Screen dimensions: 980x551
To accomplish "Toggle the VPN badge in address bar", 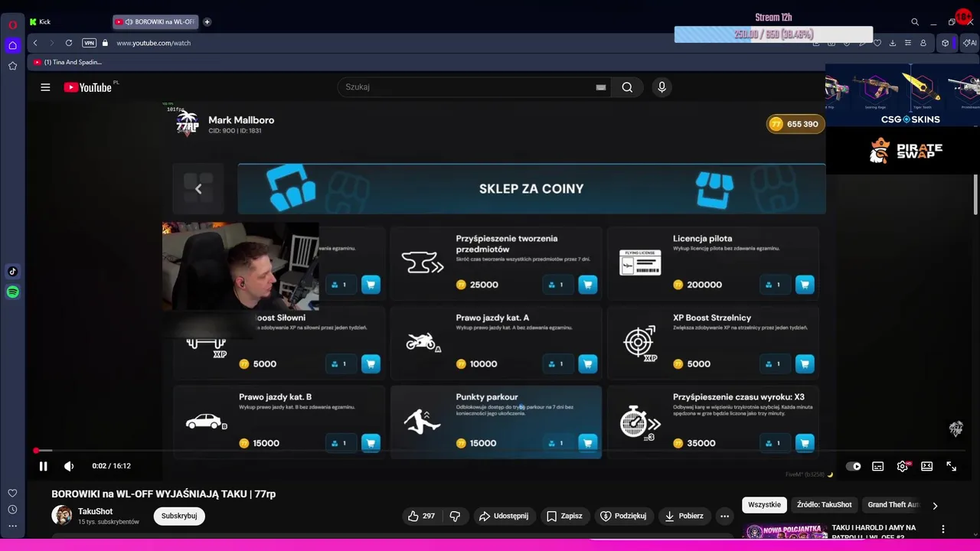I will (89, 43).
